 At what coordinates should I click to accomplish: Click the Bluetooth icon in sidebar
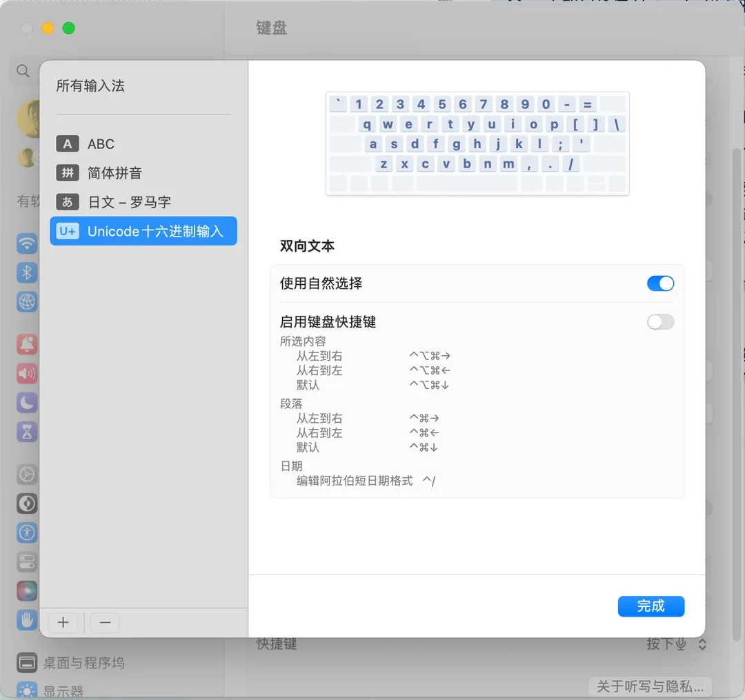[x=27, y=272]
